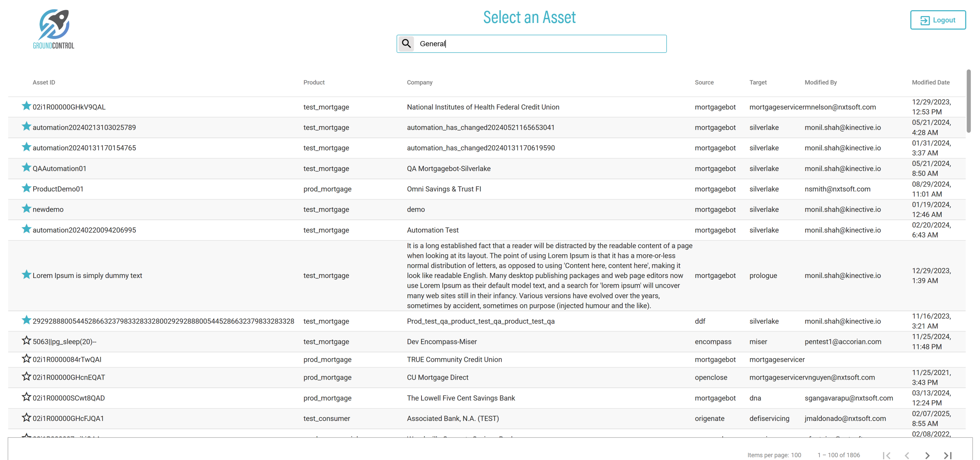
Task: Go to the first page of results
Action: tap(886, 455)
